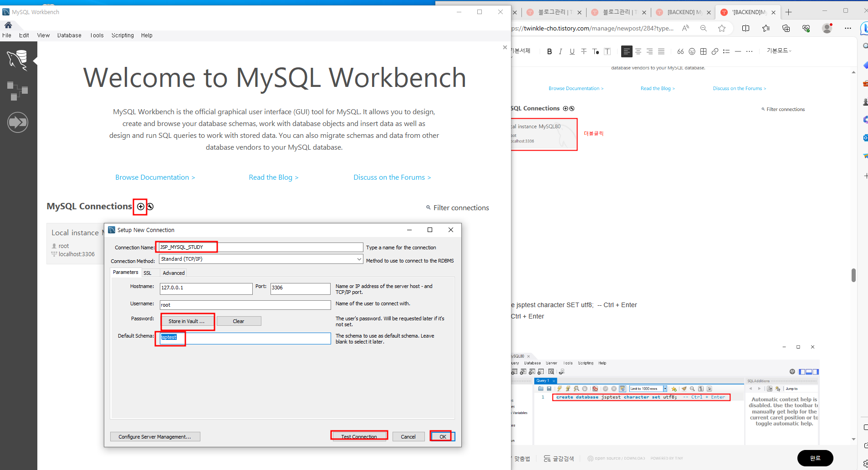Viewport: 868px width, 470px height.
Task: Open browser read aloud icon
Action: (685, 28)
